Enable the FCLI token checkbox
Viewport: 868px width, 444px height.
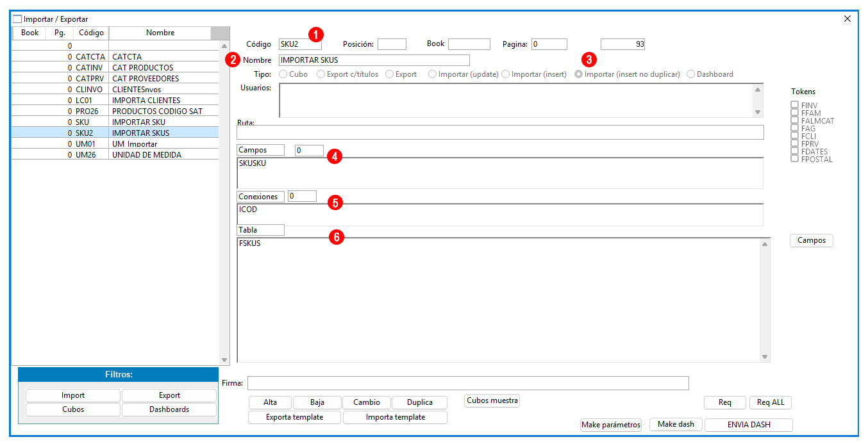[x=795, y=136]
